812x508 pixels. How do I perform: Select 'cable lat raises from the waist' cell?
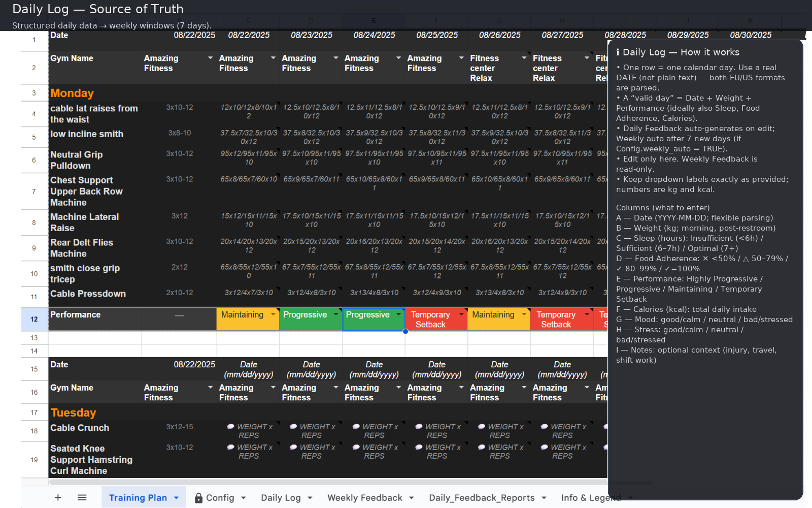point(95,114)
